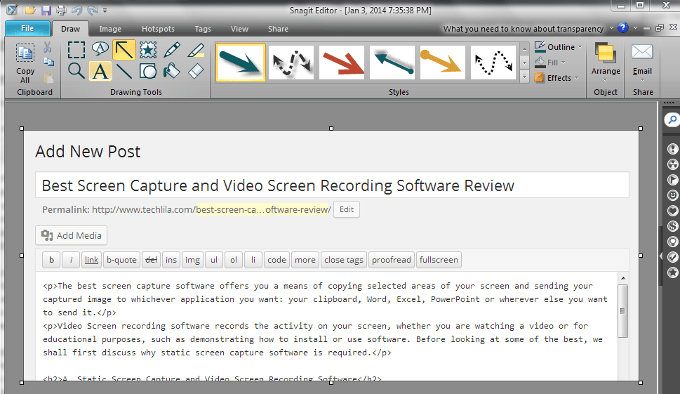Image resolution: width=680 pixels, height=394 pixels.
Task: Open the File menu tab
Action: (x=28, y=28)
